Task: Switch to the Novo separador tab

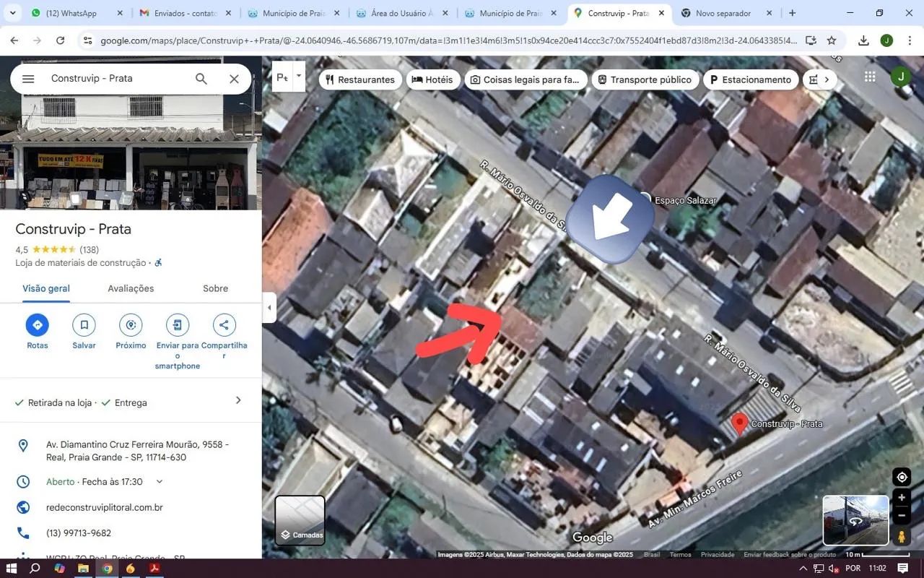Action: [727, 13]
